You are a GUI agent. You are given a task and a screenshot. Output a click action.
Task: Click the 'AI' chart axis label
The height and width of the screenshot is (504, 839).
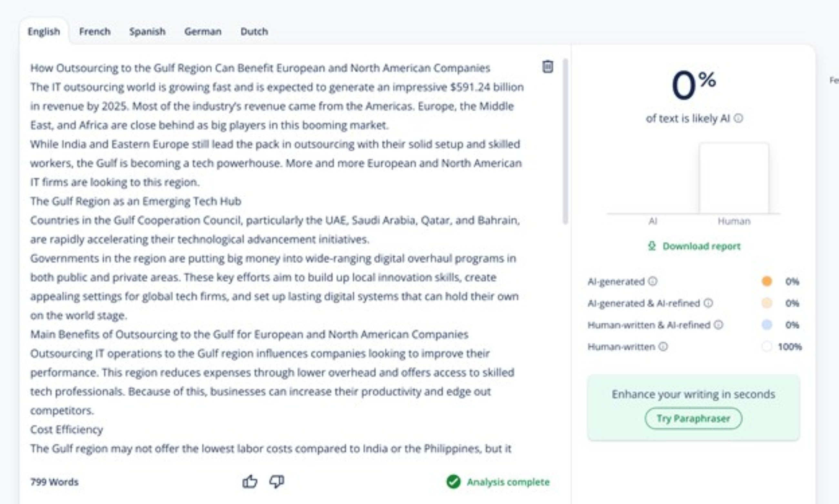click(x=652, y=221)
